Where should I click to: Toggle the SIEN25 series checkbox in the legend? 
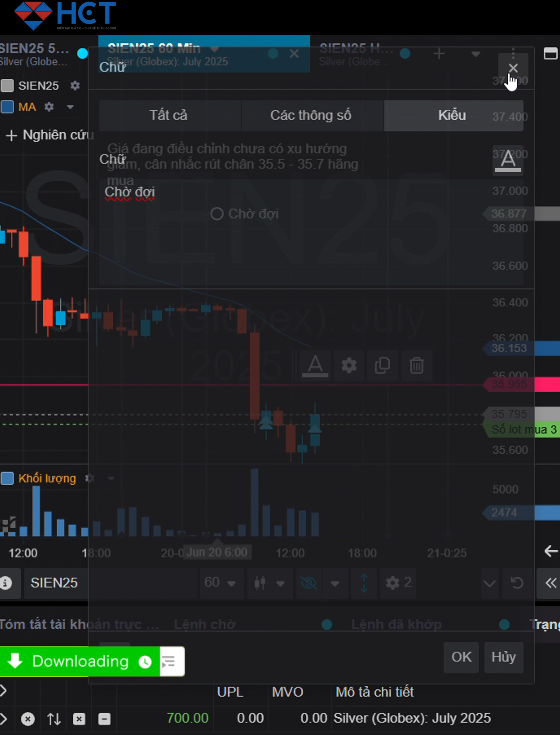point(7,86)
